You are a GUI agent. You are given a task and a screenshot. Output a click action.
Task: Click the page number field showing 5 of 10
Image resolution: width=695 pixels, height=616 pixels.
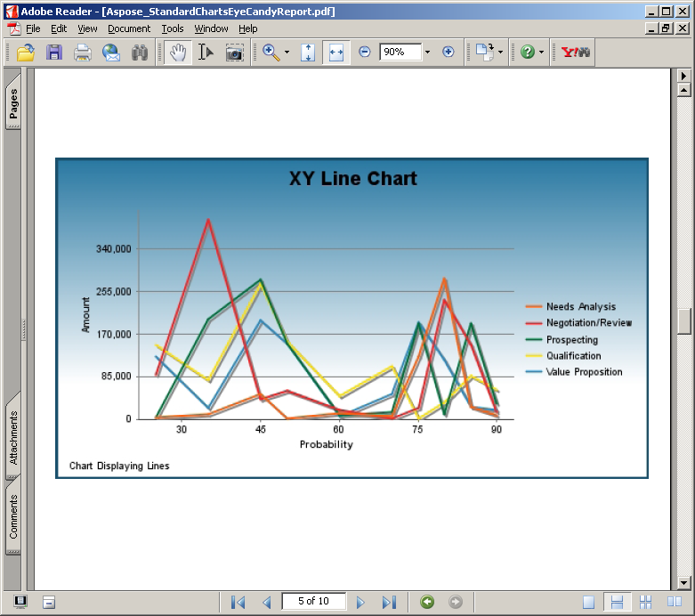point(313,601)
